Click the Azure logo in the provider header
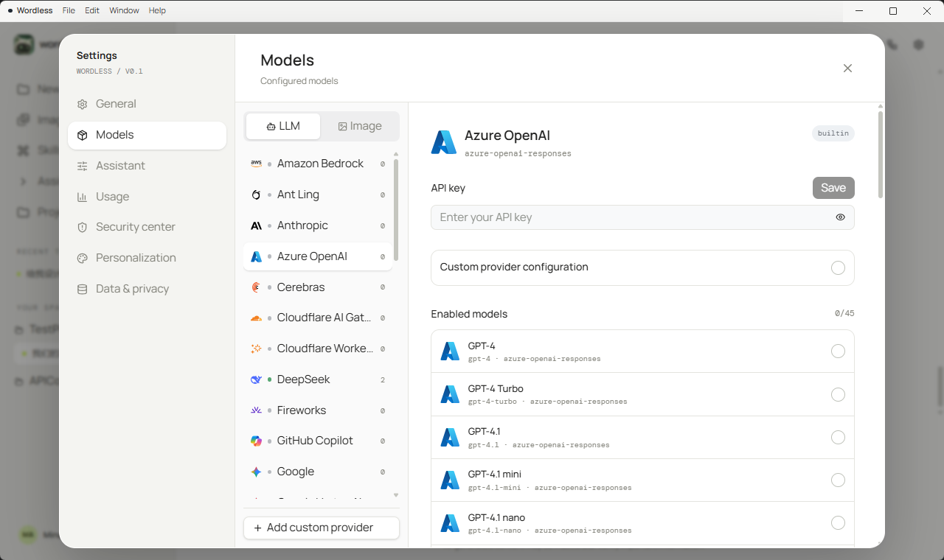Image resolution: width=944 pixels, height=560 pixels. (x=444, y=142)
